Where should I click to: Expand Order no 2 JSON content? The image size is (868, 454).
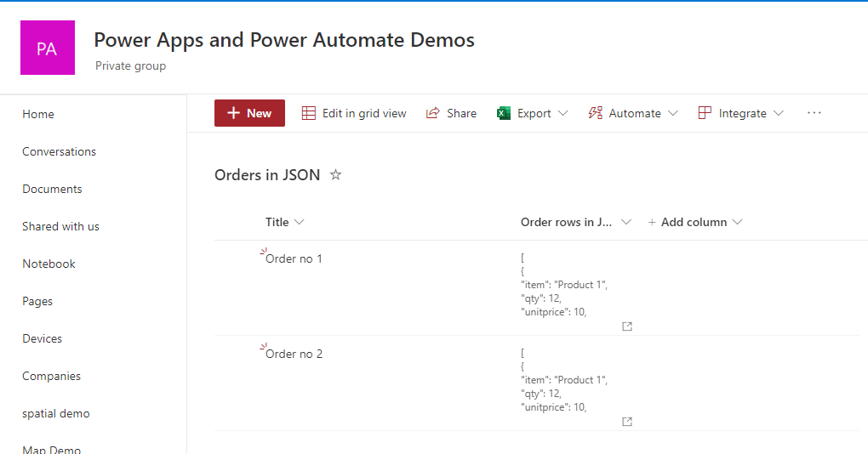627,422
